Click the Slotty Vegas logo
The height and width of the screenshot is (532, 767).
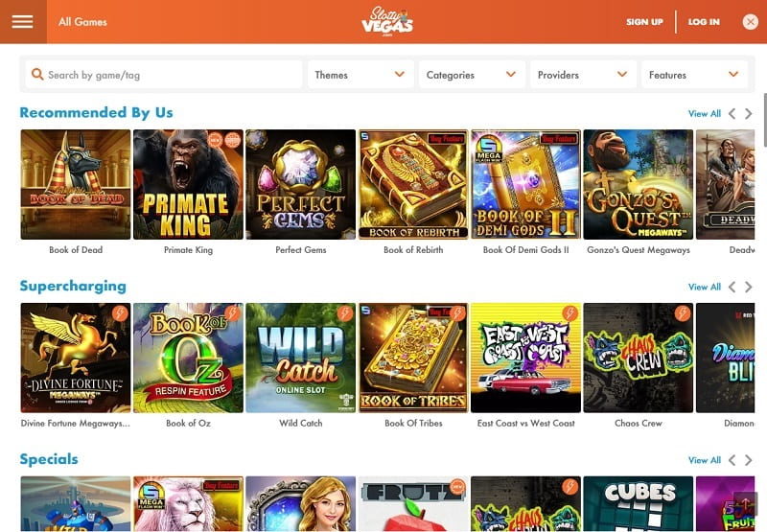pyautogui.click(x=387, y=21)
